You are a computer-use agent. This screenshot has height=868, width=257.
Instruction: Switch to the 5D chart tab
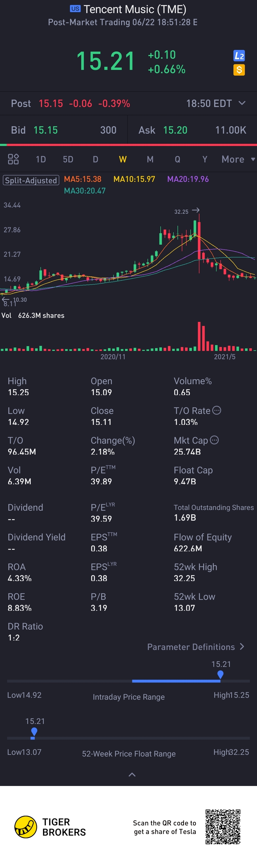click(68, 159)
